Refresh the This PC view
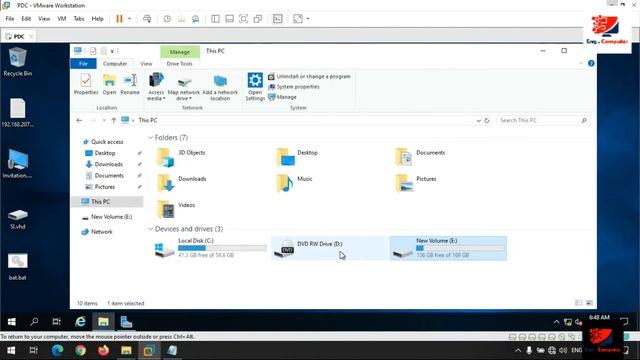This screenshot has height=360, width=640. click(x=487, y=121)
